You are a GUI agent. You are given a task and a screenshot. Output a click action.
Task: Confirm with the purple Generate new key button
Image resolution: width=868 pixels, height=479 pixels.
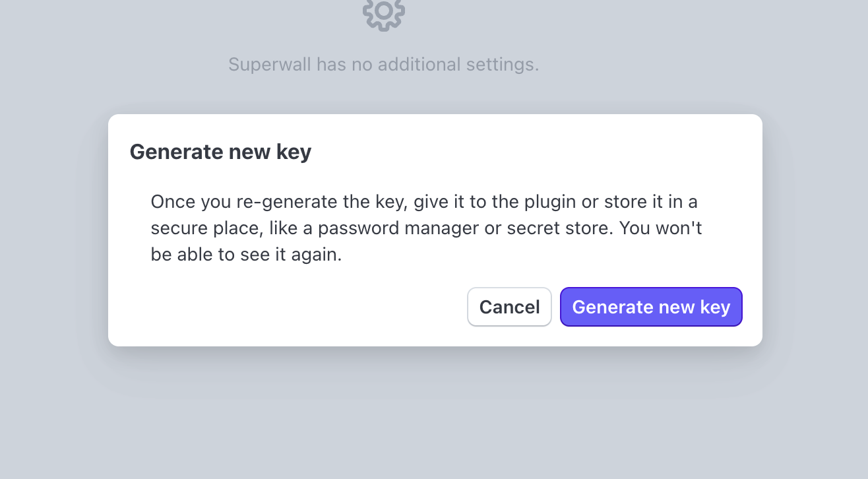tap(651, 307)
